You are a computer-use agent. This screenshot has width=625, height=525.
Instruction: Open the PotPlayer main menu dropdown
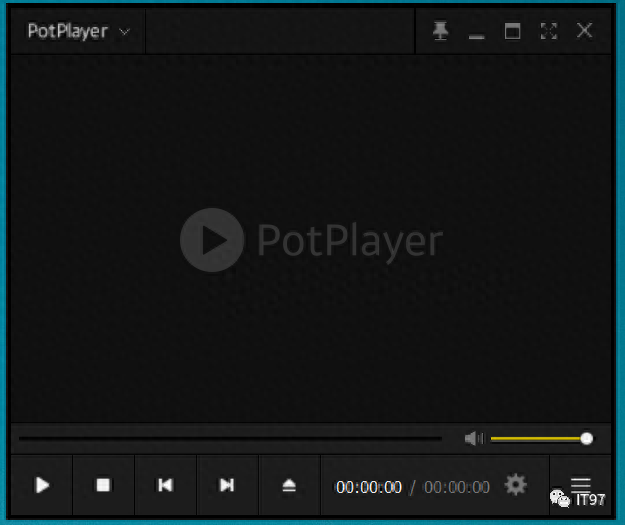point(78,31)
